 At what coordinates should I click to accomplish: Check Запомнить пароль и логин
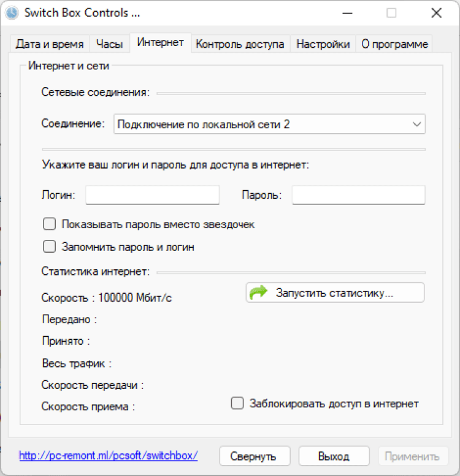[x=50, y=247]
